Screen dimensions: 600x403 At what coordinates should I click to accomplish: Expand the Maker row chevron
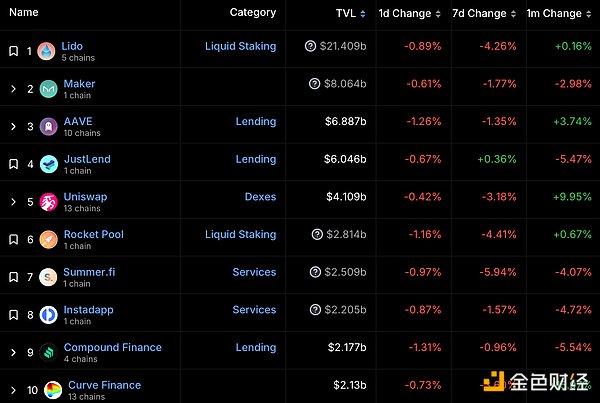13,90
